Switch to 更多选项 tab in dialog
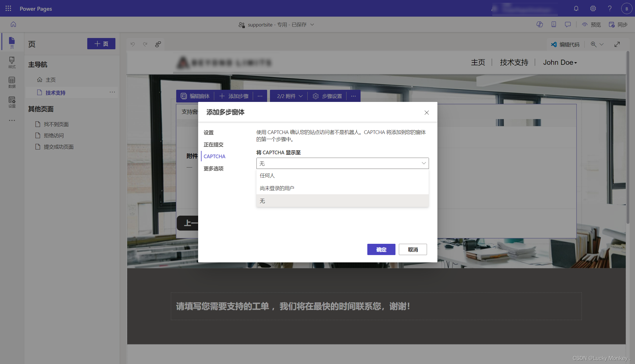 click(x=213, y=169)
